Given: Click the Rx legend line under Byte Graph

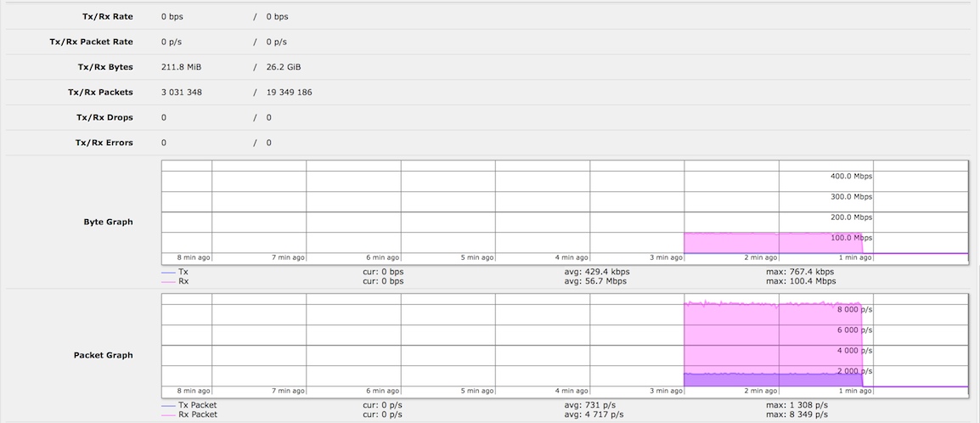Looking at the screenshot, I should 168,280.
